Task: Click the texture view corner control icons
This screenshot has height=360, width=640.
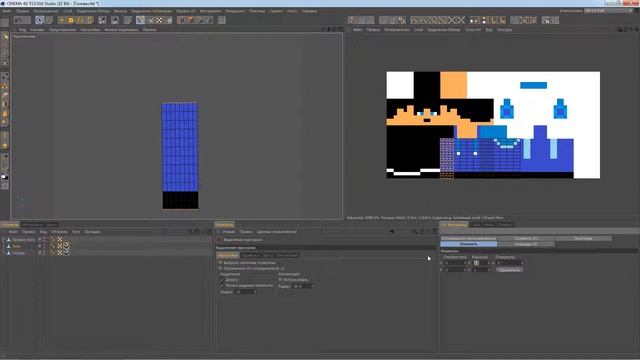Action: coord(628,29)
